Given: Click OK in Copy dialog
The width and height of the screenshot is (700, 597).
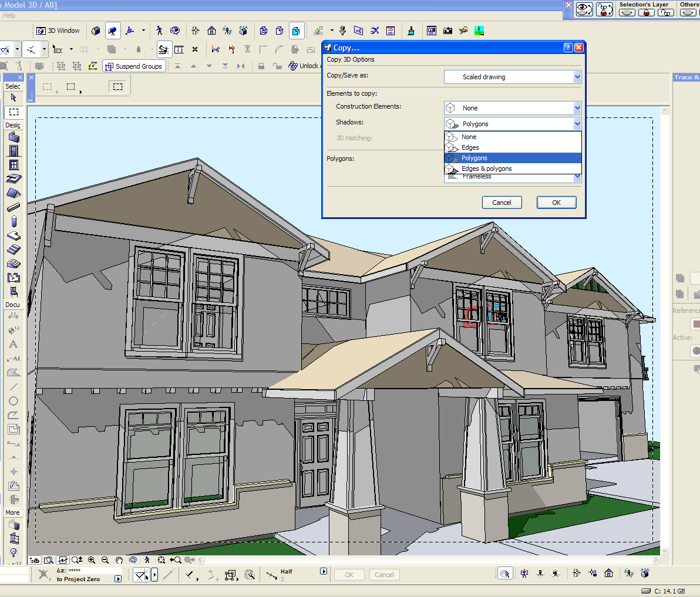Looking at the screenshot, I should [556, 203].
